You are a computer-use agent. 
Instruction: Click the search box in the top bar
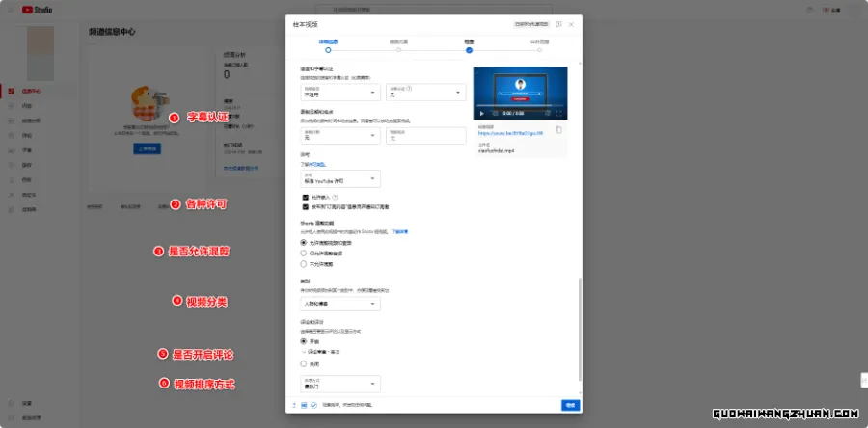tap(433, 10)
